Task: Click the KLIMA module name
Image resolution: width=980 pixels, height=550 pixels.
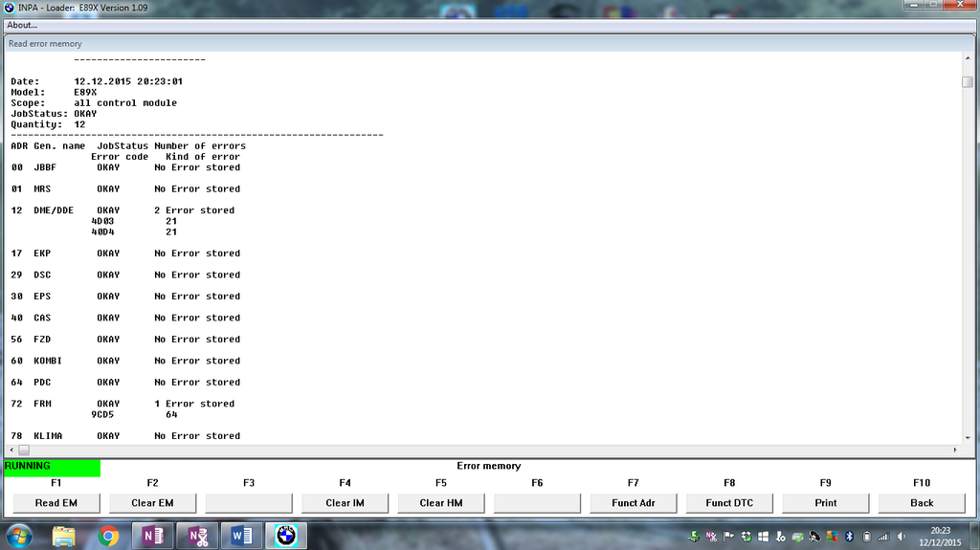Action: click(x=48, y=436)
